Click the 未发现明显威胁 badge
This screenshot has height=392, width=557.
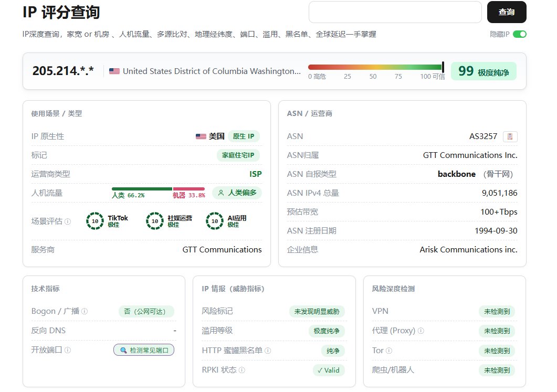[317, 311]
